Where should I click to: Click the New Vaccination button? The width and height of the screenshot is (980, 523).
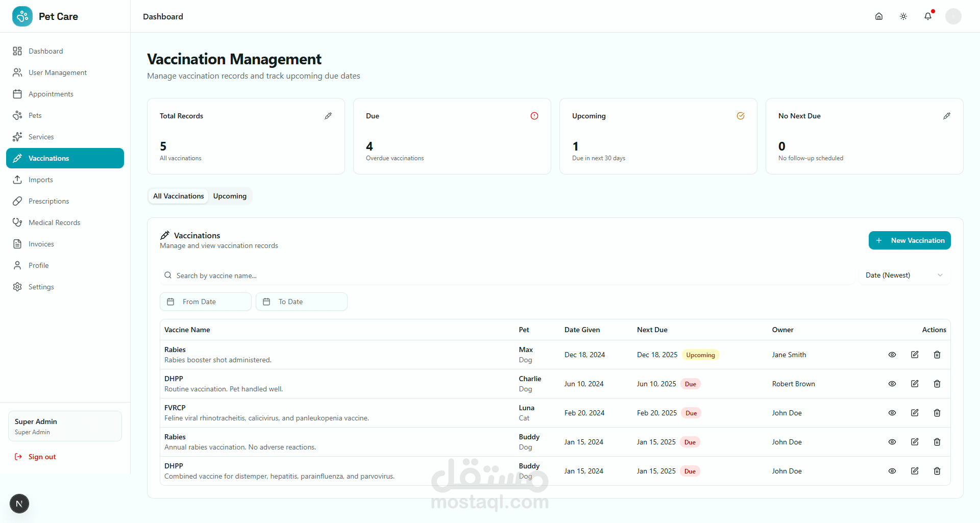(910, 240)
